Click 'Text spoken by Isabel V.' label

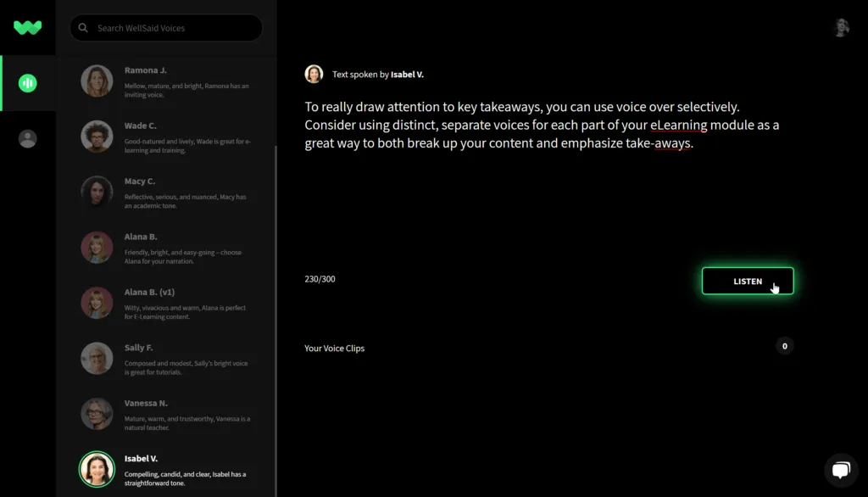pos(378,75)
